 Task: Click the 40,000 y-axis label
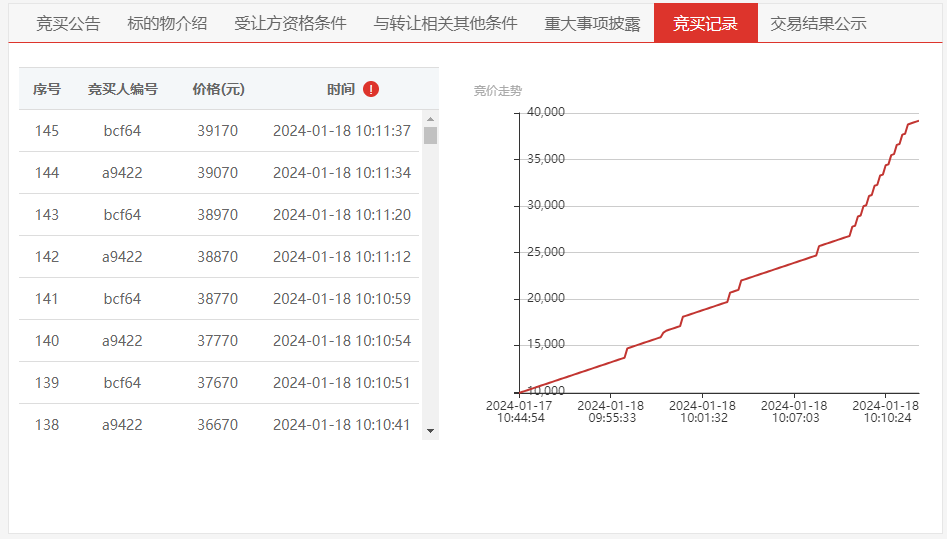click(x=545, y=112)
